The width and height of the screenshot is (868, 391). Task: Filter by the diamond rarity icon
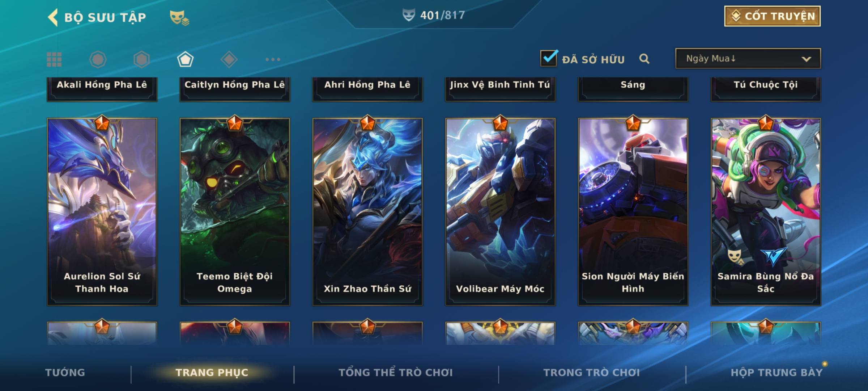(229, 59)
